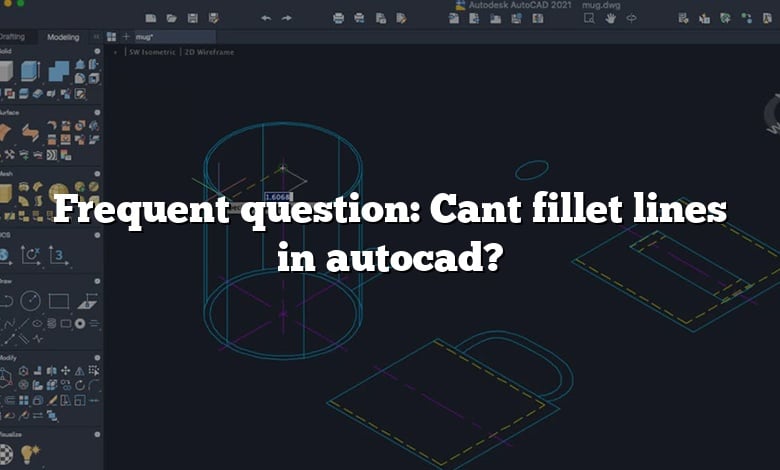The height and width of the screenshot is (470, 780).
Task: Select the Circle tool in the Draw panel
Action: (30, 301)
